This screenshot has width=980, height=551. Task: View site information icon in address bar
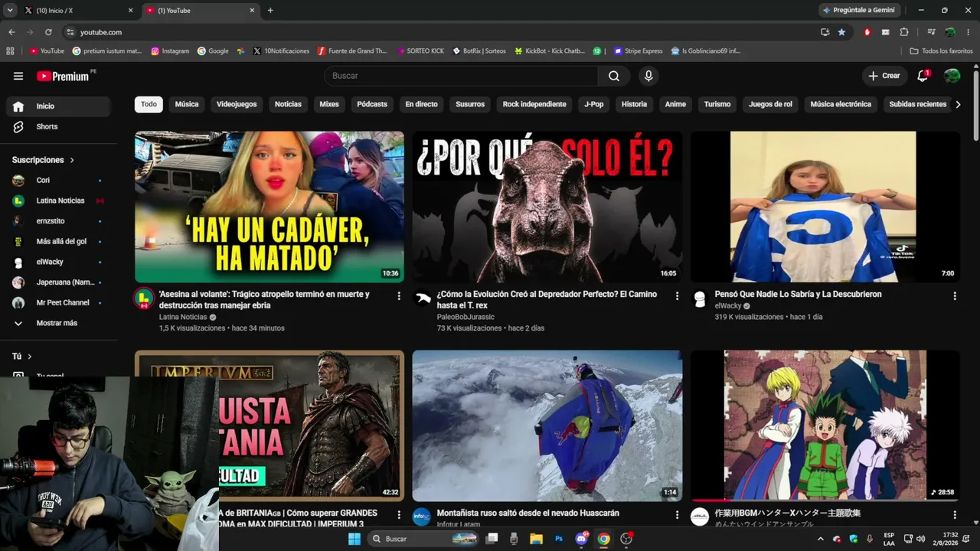pos(70,32)
